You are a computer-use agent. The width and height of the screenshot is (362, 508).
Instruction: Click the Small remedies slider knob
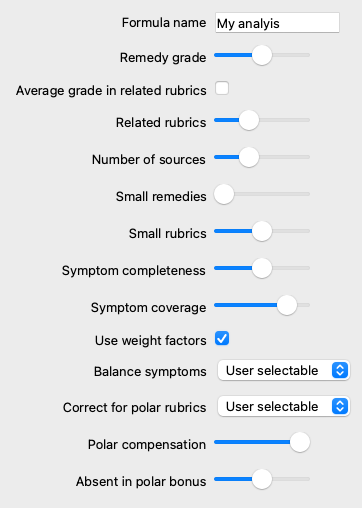coord(224,194)
